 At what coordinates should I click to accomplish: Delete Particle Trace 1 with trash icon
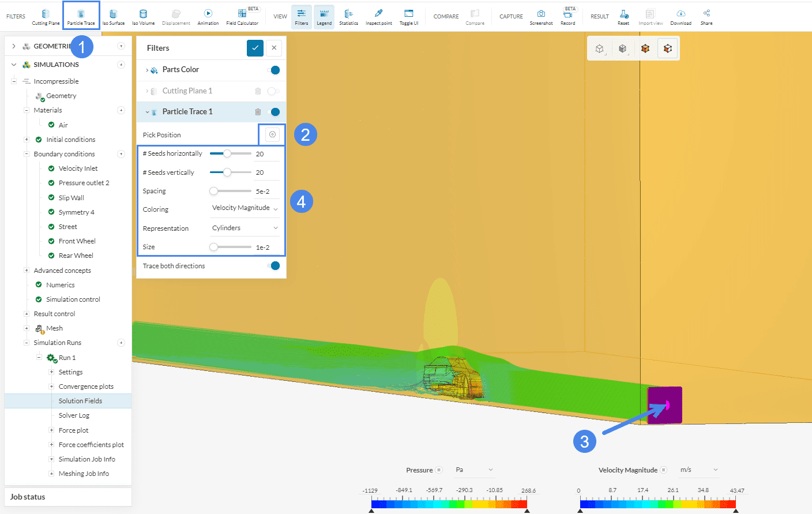click(x=258, y=112)
